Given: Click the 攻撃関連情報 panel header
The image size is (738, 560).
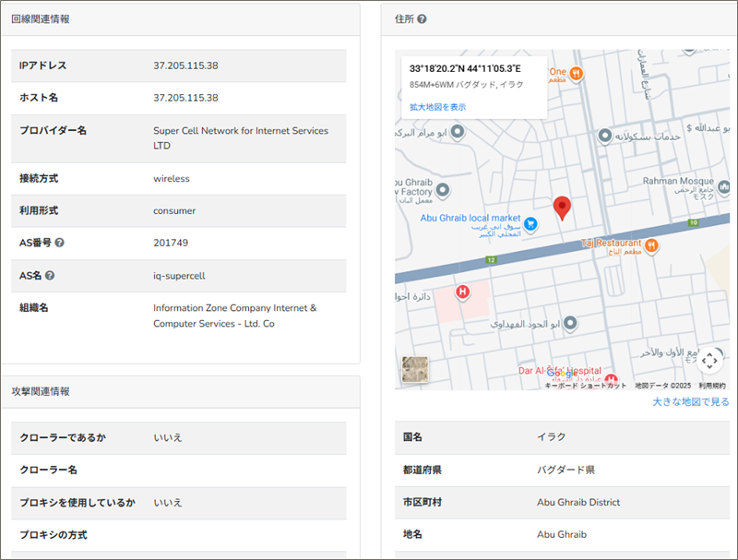Looking at the screenshot, I should tap(40, 391).
